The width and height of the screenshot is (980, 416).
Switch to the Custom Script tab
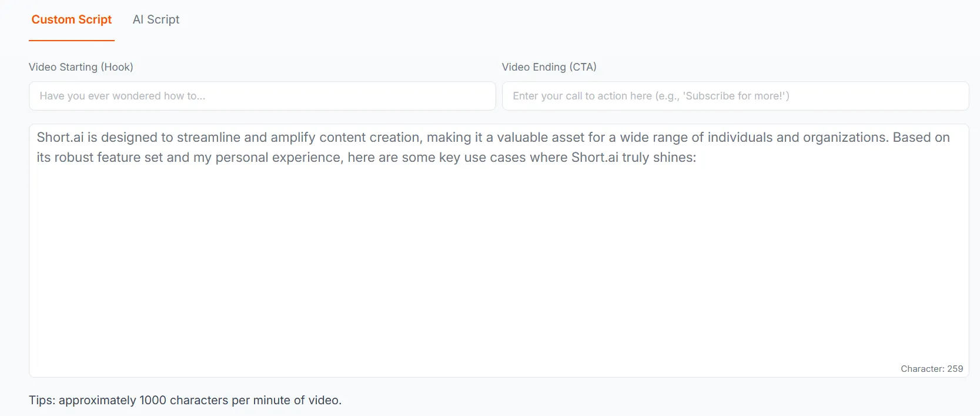pyautogui.click(x=72, y=20)
